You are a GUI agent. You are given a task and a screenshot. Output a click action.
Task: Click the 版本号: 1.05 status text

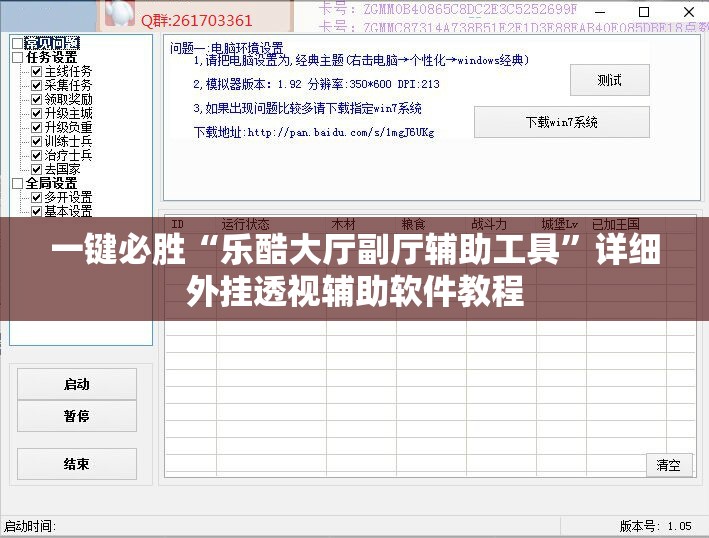(656, 526)
